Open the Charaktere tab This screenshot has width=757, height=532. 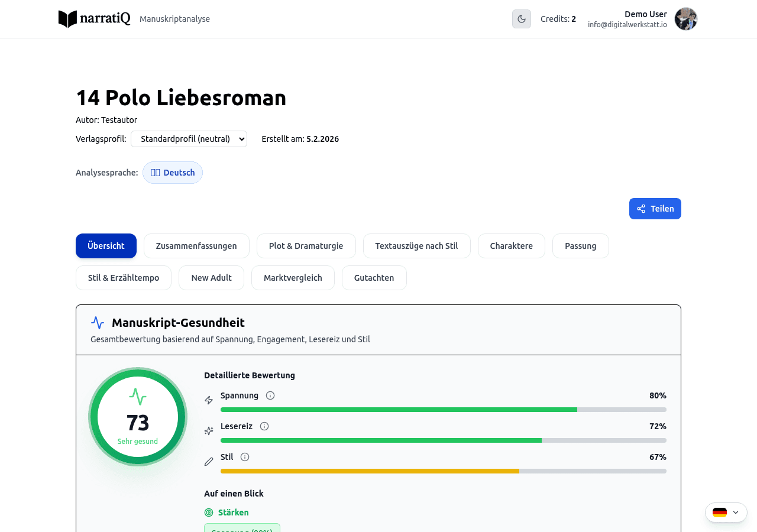point(511,246)
